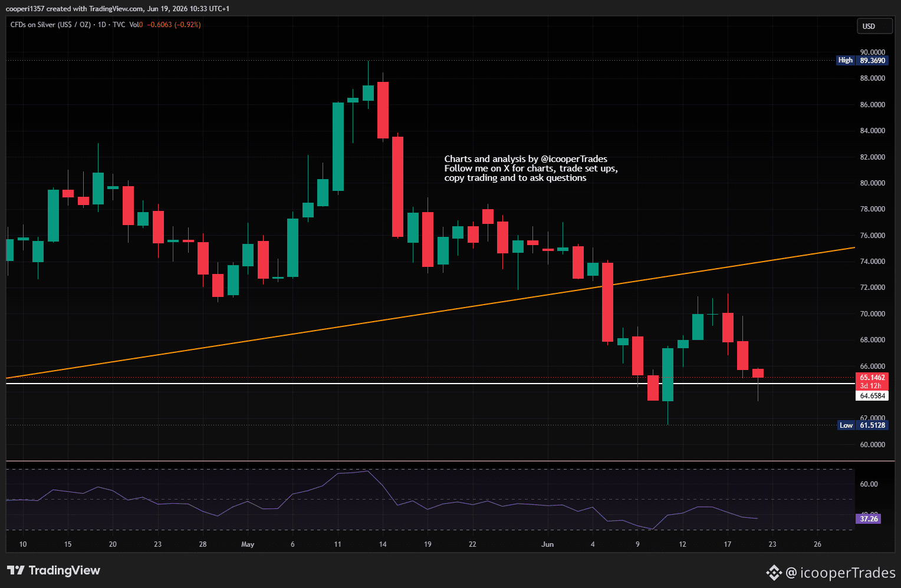The image size is (901, 588).
Task: Click the "60.0000" price axis label
Action: (873, 445)
